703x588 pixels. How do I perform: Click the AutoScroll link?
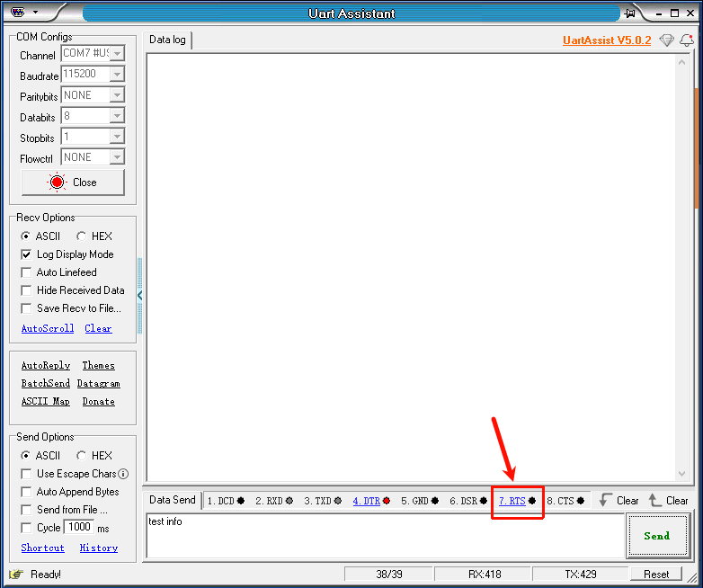(x=48, y=328)
